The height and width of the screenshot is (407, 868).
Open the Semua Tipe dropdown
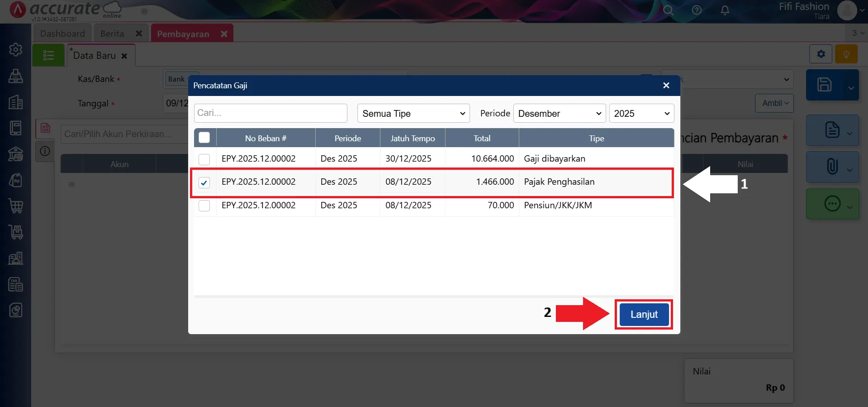tap(413, 114)
